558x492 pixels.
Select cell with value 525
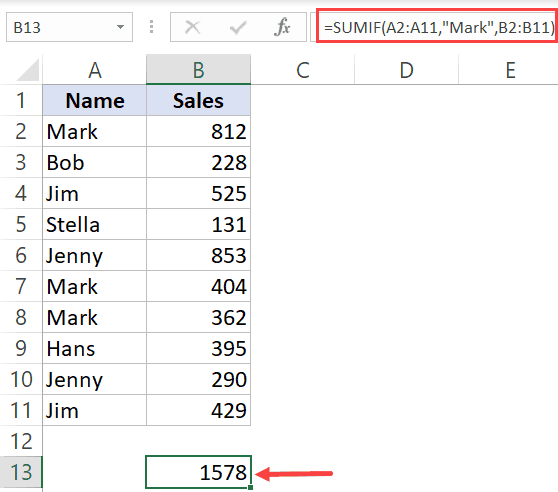[198, 193]
